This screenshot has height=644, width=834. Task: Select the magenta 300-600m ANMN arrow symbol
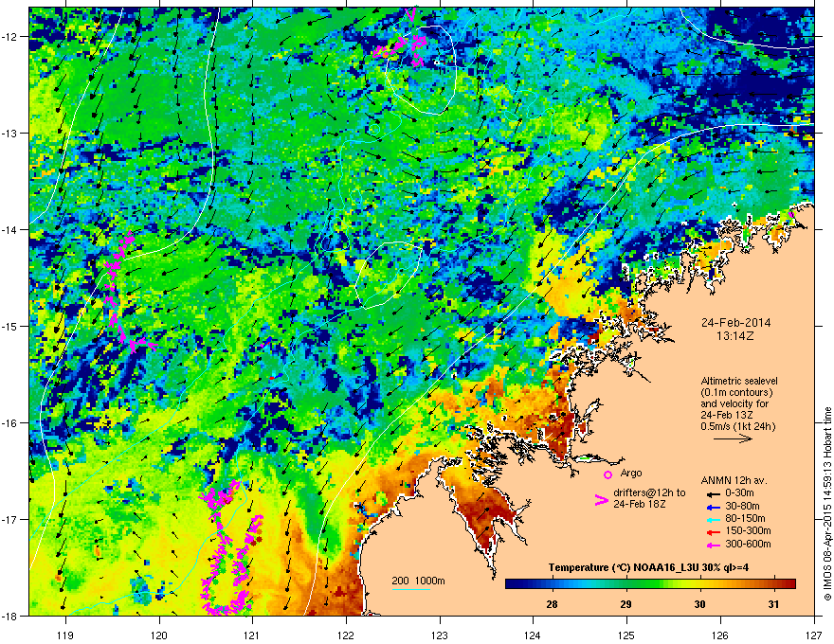(x=712, y=545)
